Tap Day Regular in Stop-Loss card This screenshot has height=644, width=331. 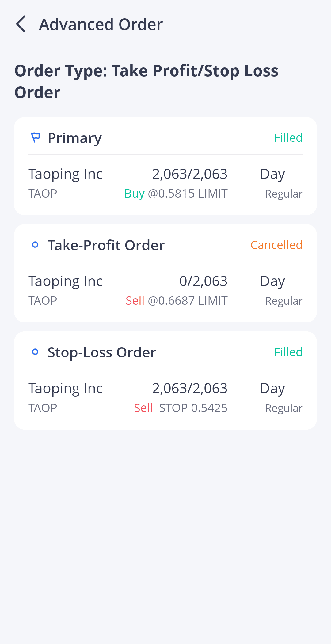tap(281, 397)
